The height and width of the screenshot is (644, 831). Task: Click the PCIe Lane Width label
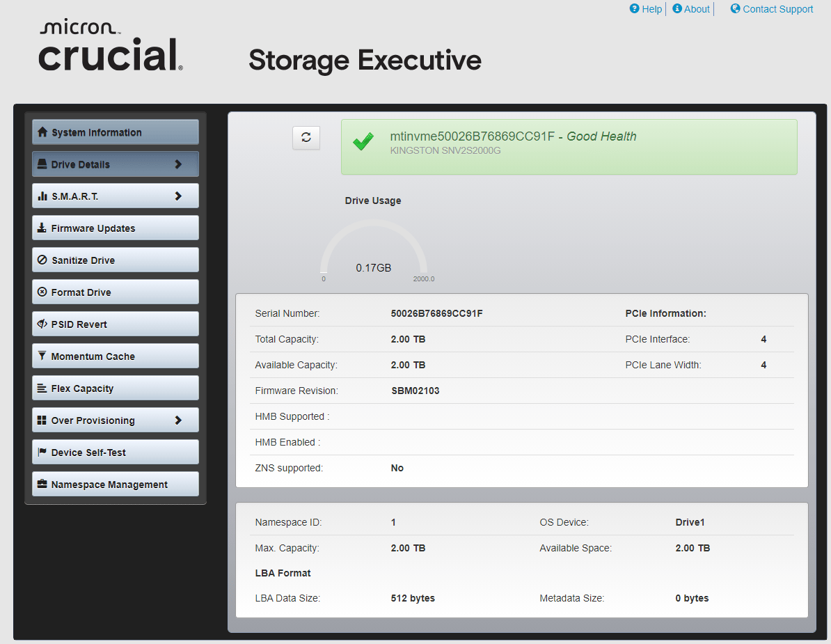[x=663, y=365]
